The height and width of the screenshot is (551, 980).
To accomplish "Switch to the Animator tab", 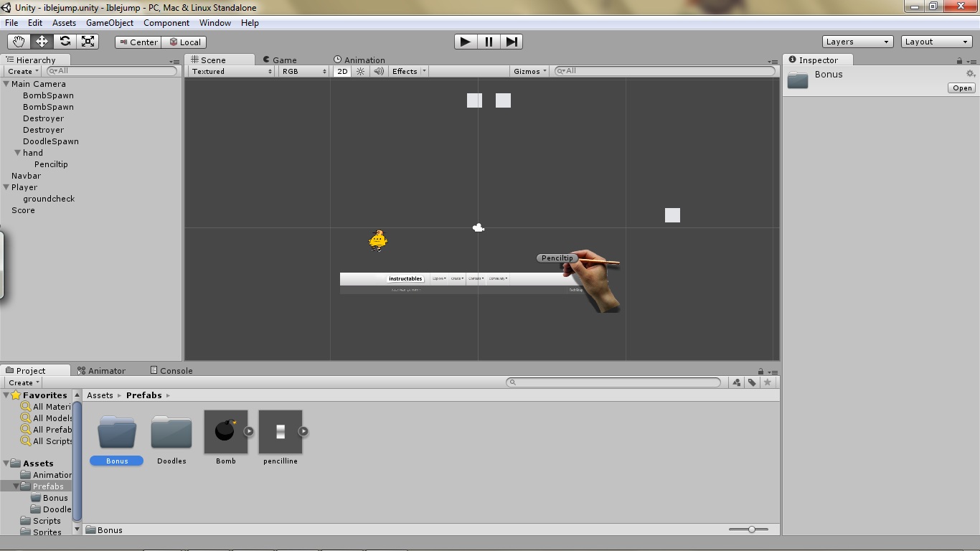I will point(102,371).
